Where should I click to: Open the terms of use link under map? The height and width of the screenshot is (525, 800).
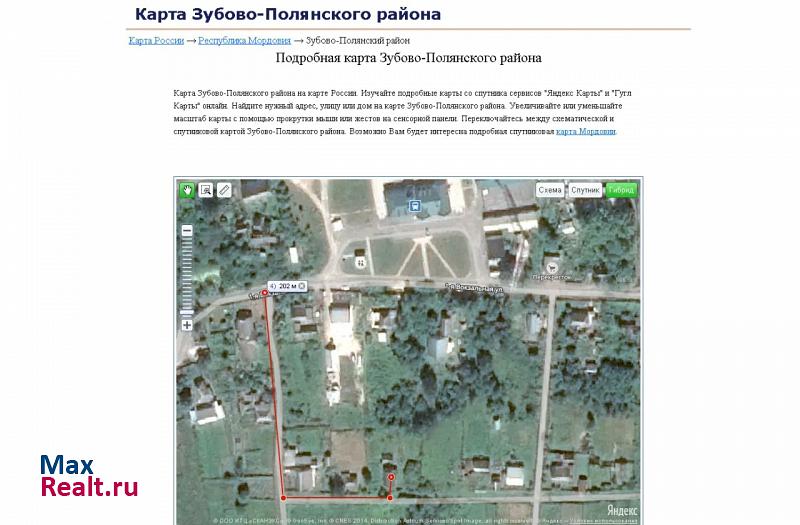(603, 521)
